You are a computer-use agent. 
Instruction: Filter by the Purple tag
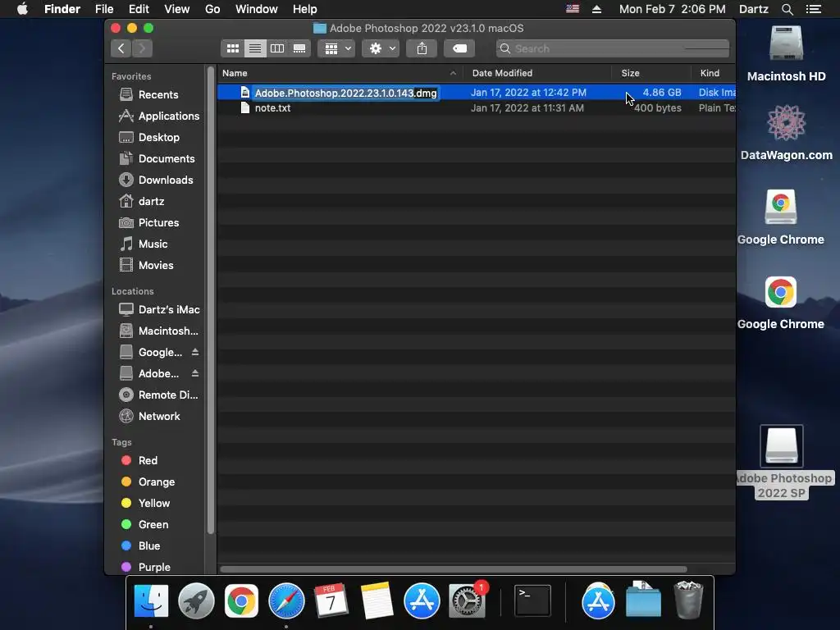tap(146, 568)
